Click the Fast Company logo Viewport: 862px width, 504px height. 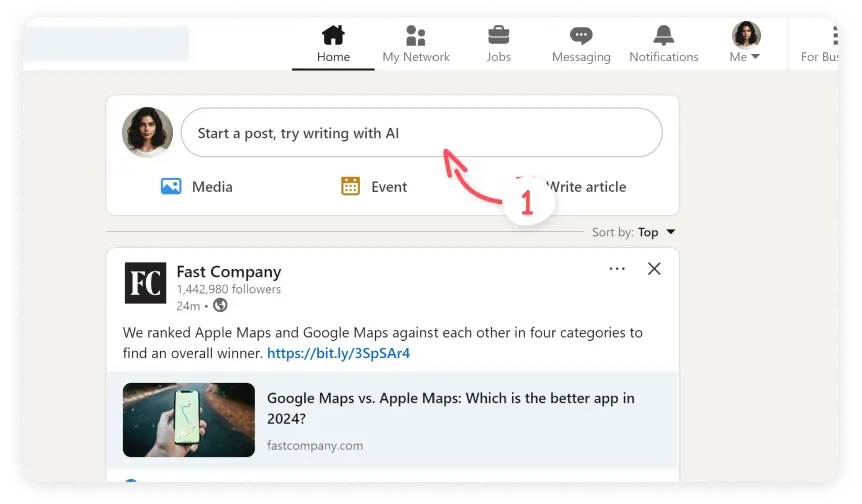(145, 283)
